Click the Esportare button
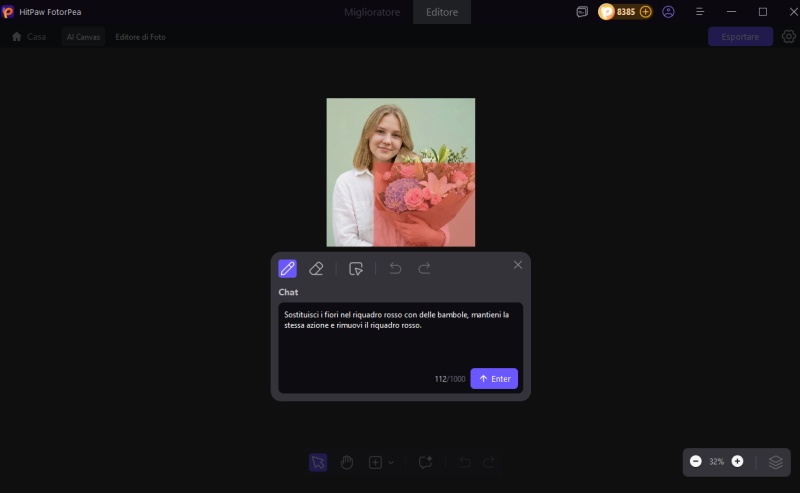800x493 pixels. coord(740,37)
